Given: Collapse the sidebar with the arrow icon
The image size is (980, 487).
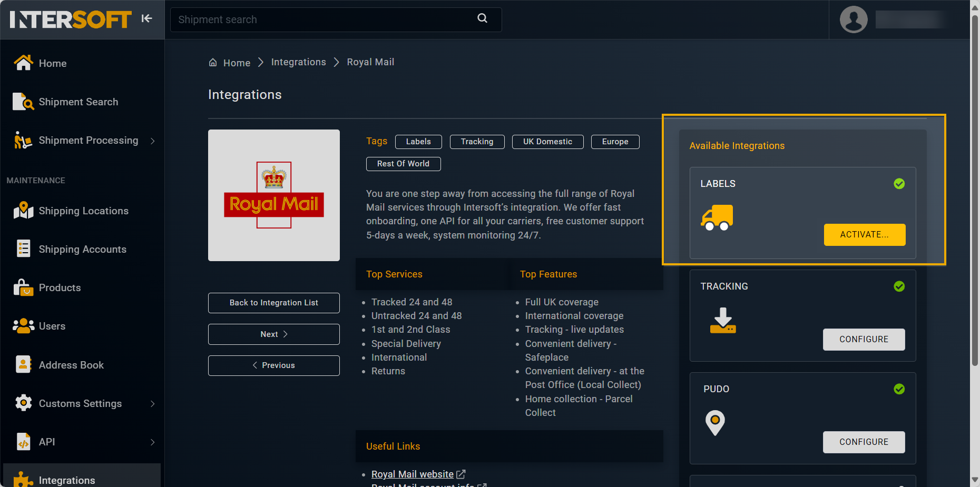Looking at the screenshot, I should (146, 18).
